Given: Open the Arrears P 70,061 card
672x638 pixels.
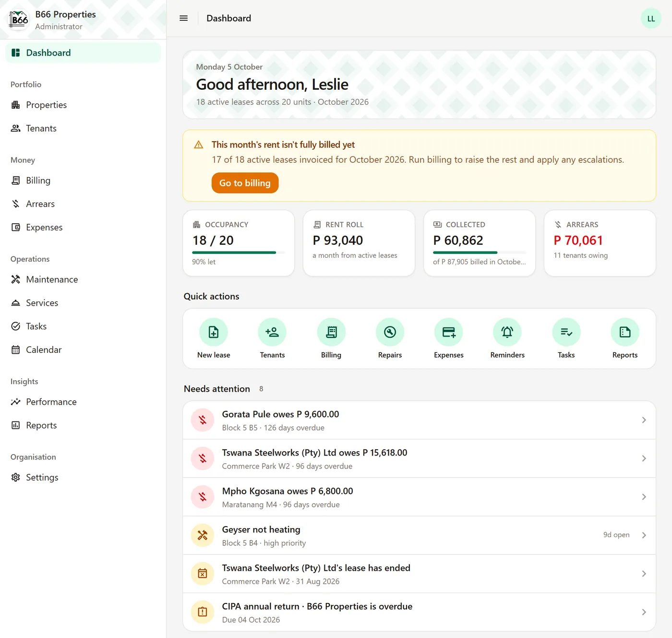Looking at the screenshot, I should [x=600, y=243].
